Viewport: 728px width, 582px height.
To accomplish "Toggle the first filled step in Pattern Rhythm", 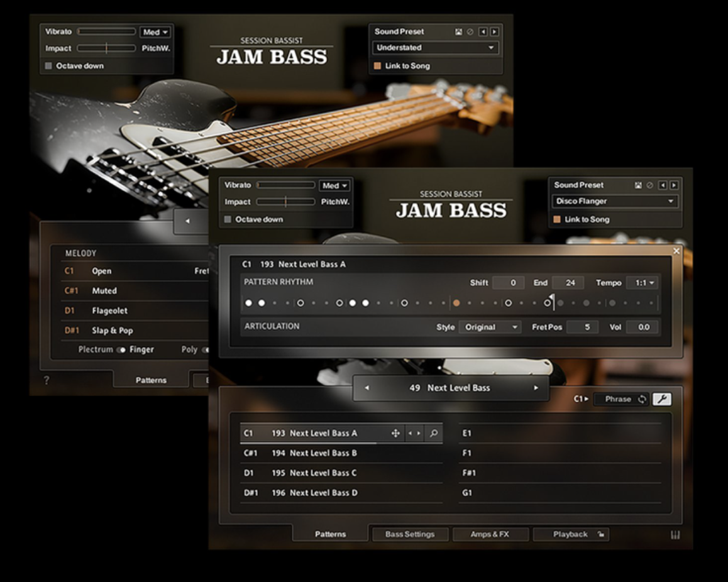I will coord(249,303).
